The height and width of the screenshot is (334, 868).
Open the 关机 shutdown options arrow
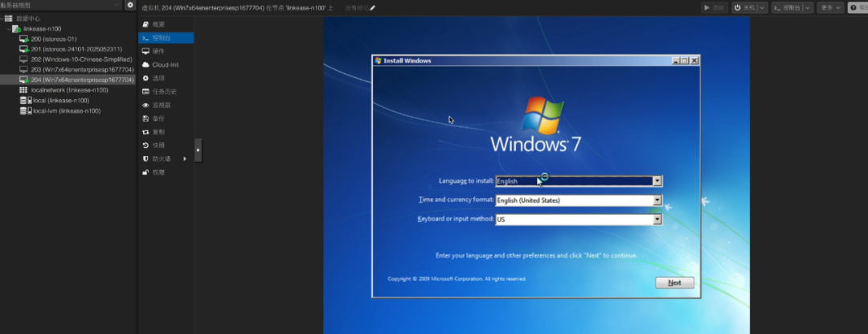click(x=763, y=8)
